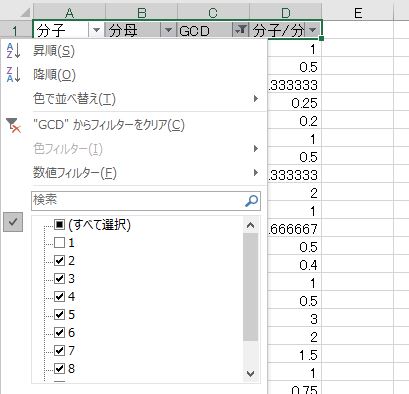This screenshot has height=394, width=409.
Task: Expand arrow of 色で並べ替え(T)
Action: pyautogui.click(x=256, y=99)
